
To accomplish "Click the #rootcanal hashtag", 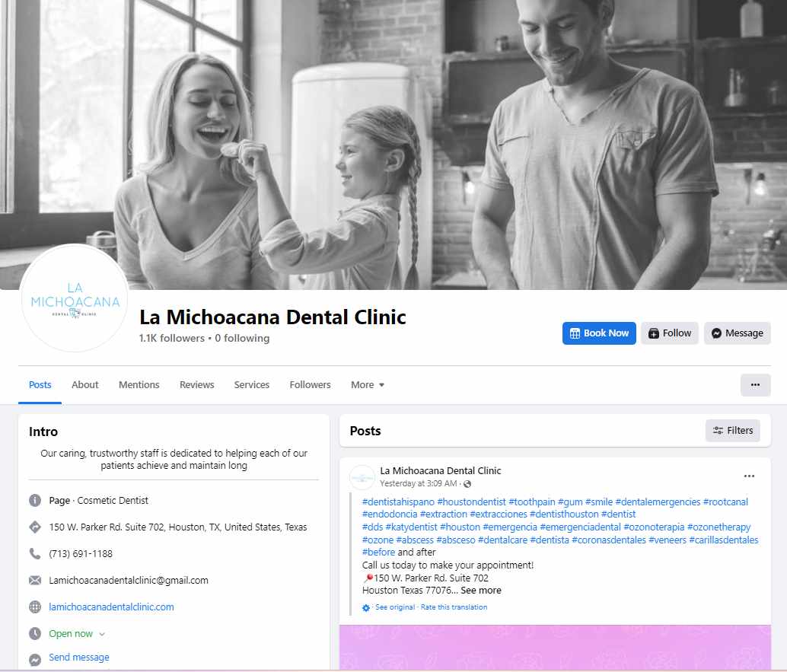I will 725,502.
